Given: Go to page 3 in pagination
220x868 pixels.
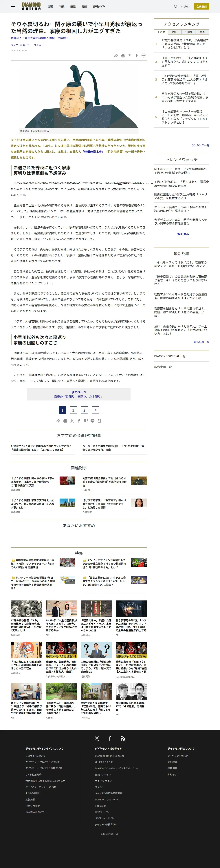Looking at the screenshot, I should click(85, 410).
